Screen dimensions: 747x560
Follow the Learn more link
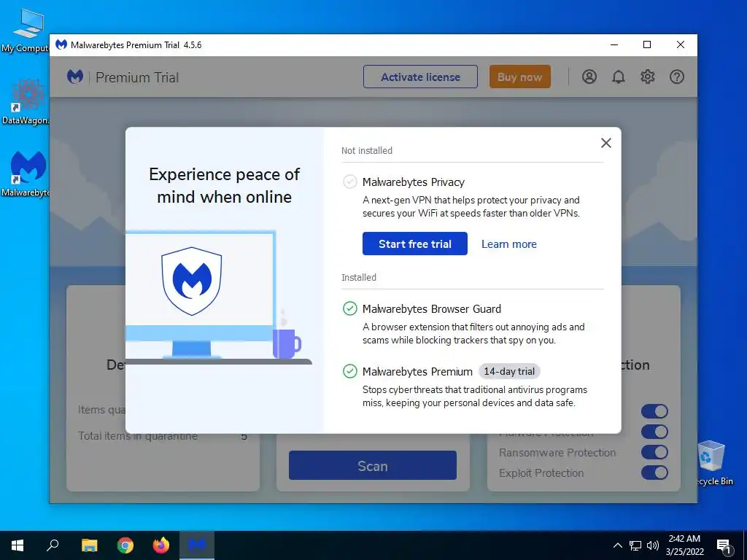(x=508, y=244)
